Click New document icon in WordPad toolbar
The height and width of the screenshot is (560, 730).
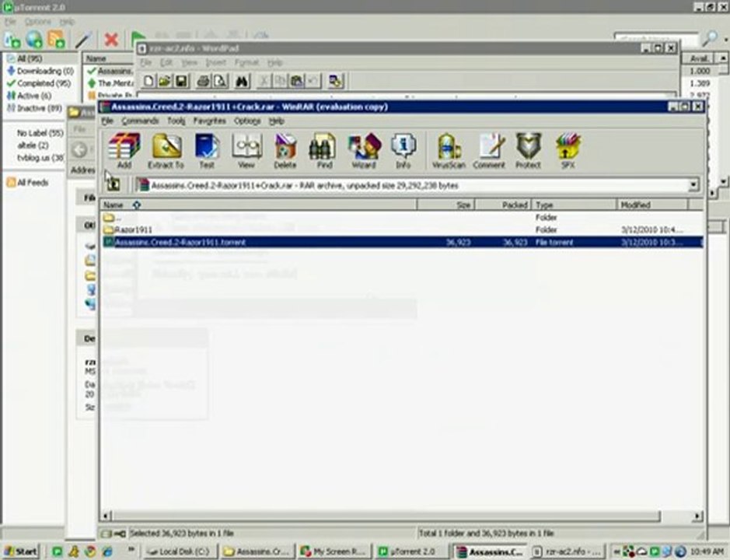148,82
